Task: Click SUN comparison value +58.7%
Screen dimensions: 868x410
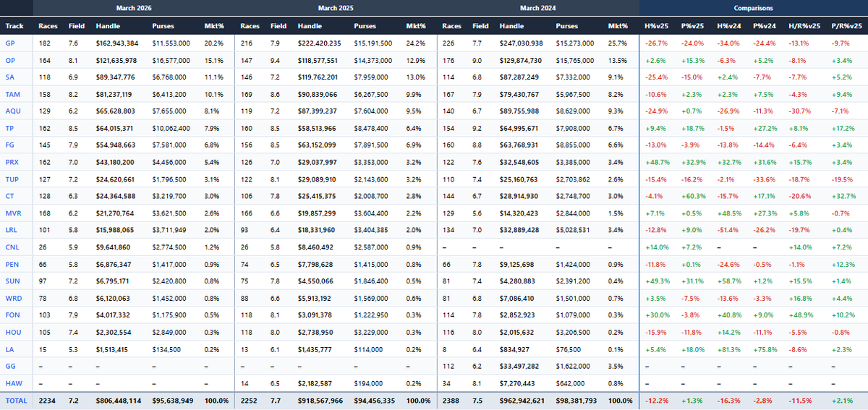Action: (x=728, y=280)
